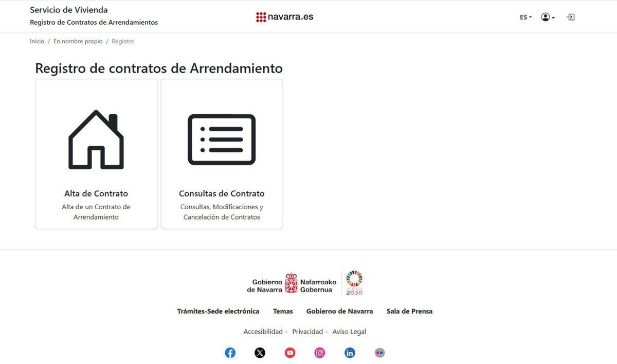Open the Temas footer link

click(x=283, y=311)
